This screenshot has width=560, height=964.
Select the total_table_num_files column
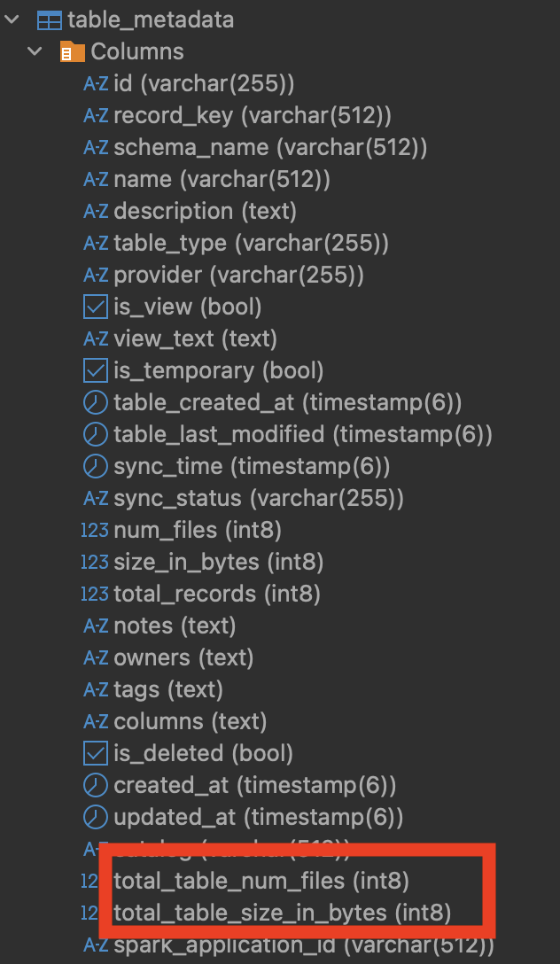257,881
